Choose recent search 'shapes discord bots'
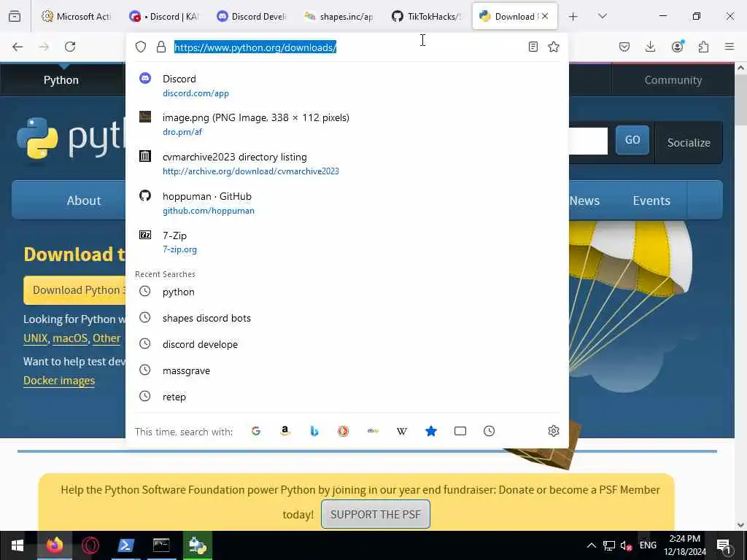The height and width of the screenshot is (560, 747). click(x=347, y=318)
